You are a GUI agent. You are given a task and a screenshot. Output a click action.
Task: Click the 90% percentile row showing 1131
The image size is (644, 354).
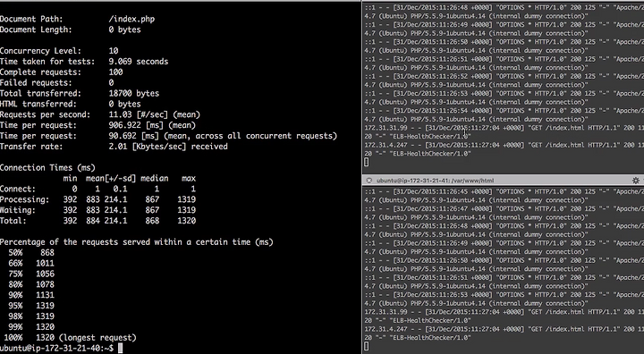[x=31, y=295]
